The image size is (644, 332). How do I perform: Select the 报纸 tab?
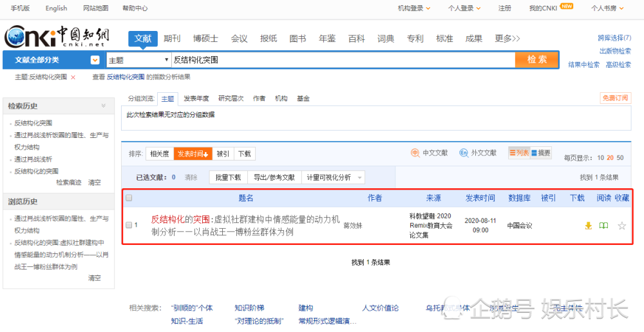(x=269, y=39)
